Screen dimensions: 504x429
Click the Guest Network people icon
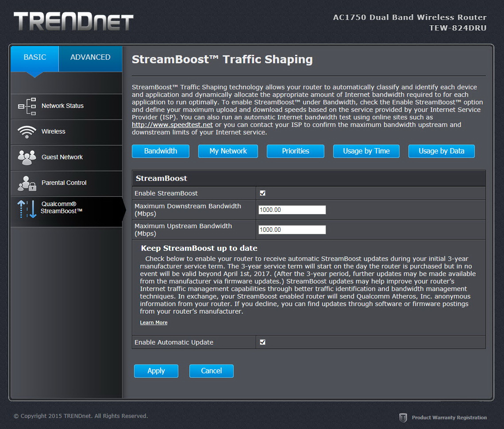pos(27,157)
